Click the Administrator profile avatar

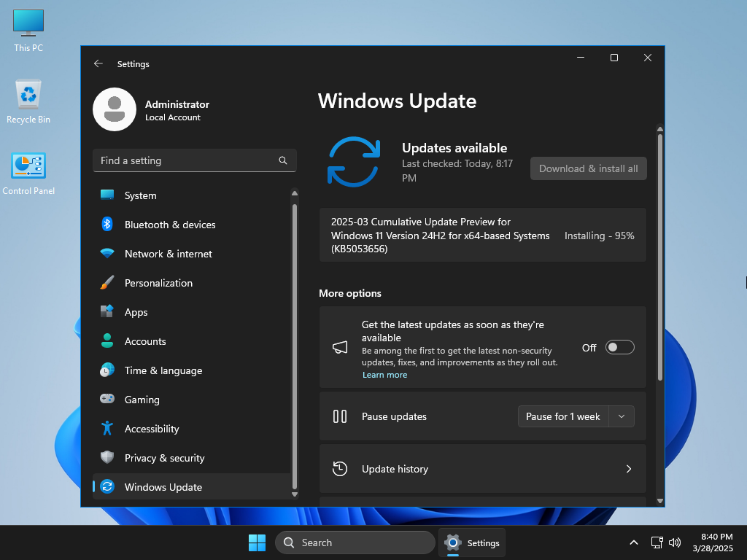(115, 109)
